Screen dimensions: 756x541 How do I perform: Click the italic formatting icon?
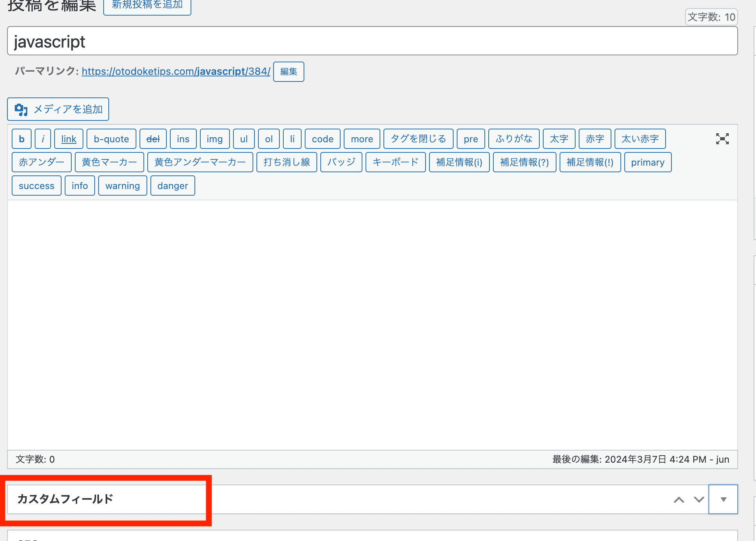coord(44,139)
